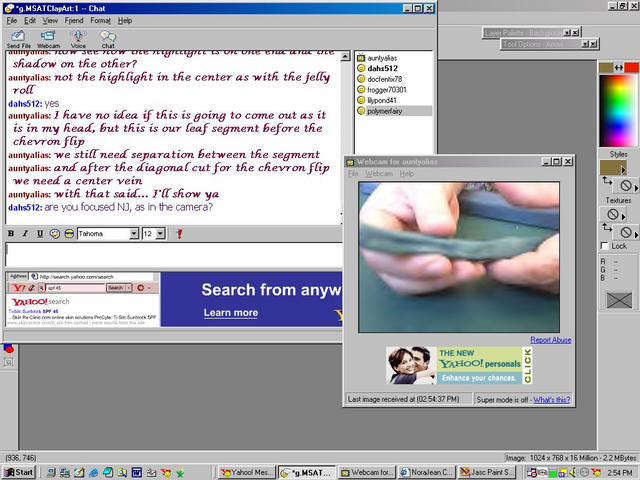640x480 pixels.
Task: Select polymerfairy in the user list
Action: (384, 111)
